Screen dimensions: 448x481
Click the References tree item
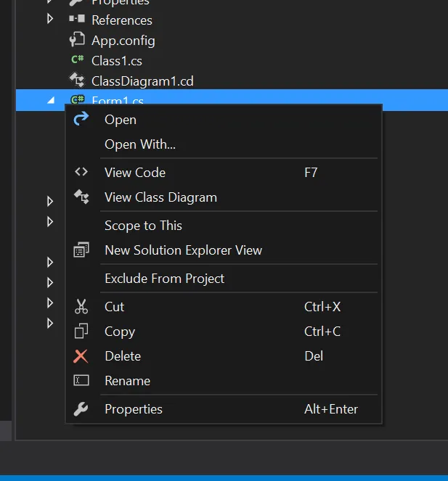121,20
